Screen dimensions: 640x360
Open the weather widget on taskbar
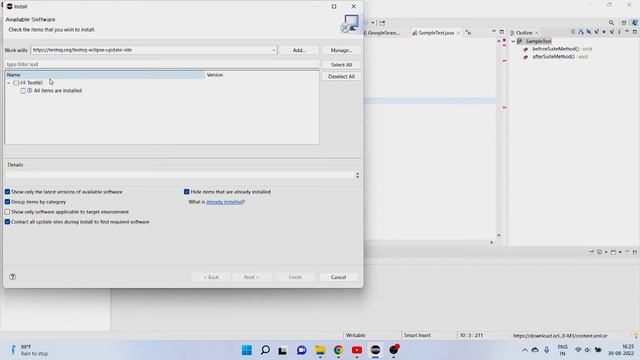pos(29,350)
